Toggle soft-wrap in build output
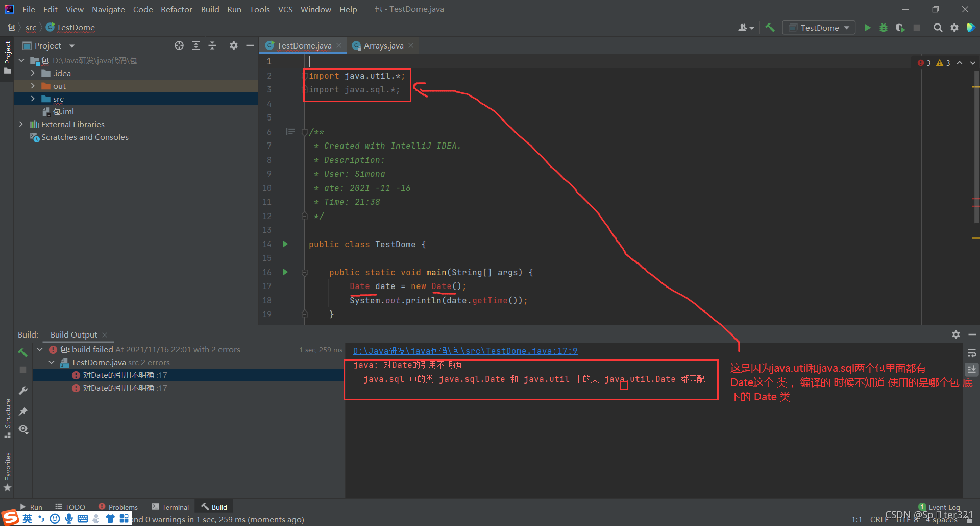 pyautogui.click(x=972, y=353)
